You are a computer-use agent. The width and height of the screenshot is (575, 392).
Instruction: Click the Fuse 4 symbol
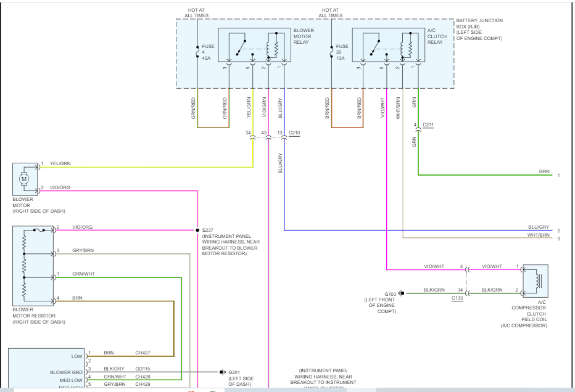pos(197,52)
